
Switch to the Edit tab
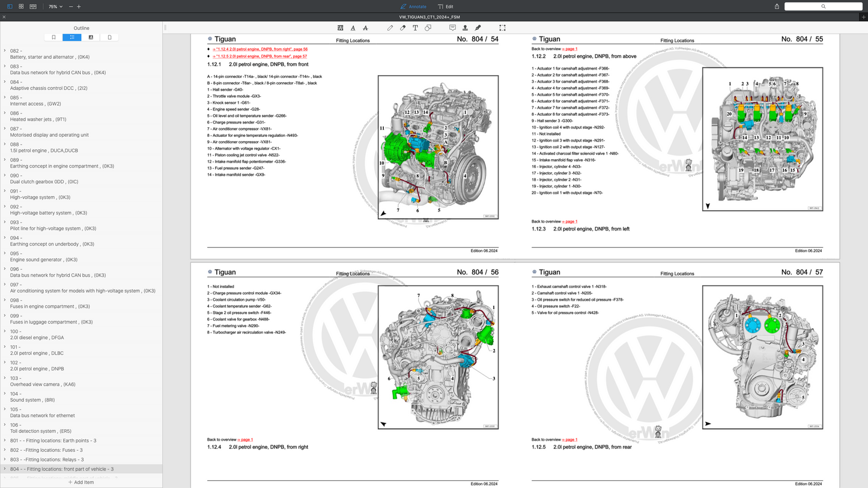445,7
